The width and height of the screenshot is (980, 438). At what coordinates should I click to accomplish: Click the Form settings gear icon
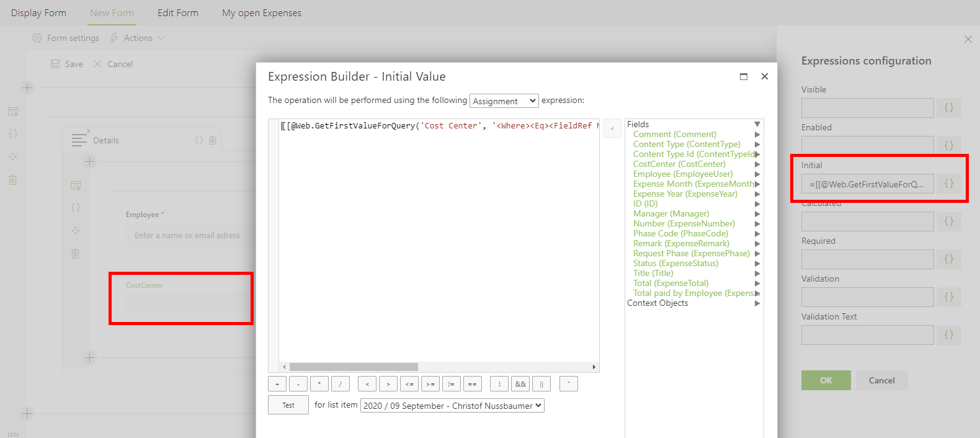coord(37,38)
